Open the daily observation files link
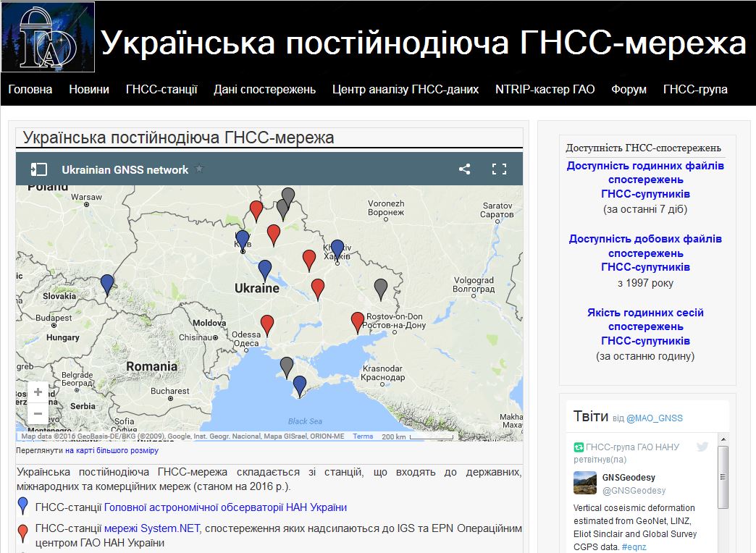This screenshot has height=553, width=756. pyautogui.click(x=645, y=253)
